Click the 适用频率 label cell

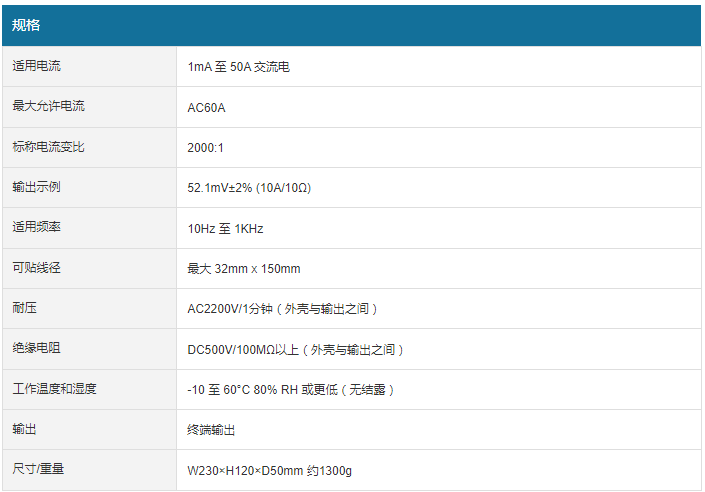point(36,227)
